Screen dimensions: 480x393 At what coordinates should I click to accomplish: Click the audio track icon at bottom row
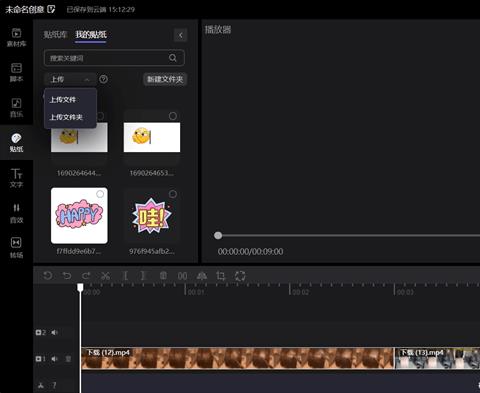point(41,385)
